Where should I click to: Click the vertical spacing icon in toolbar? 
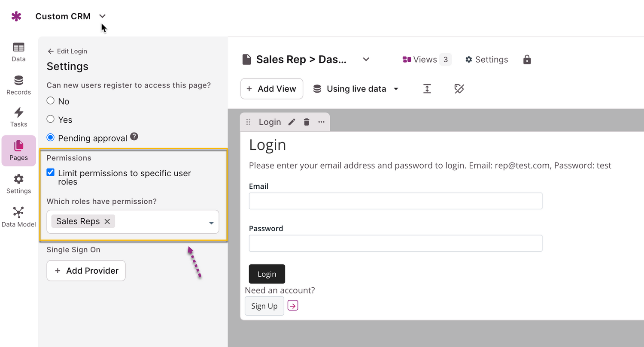427,89
